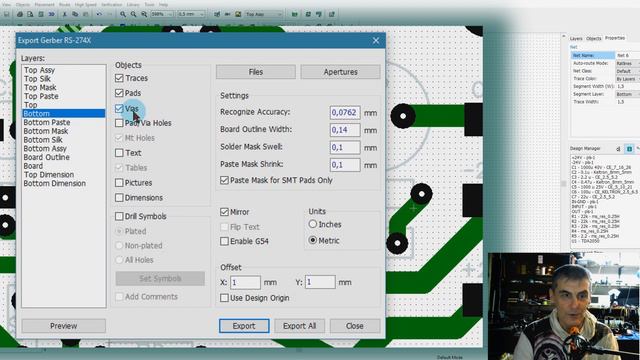This screenshot has width=640, height=360.
Task: Click the 3D view icon in the toolbar
Action: coord(51,14)
